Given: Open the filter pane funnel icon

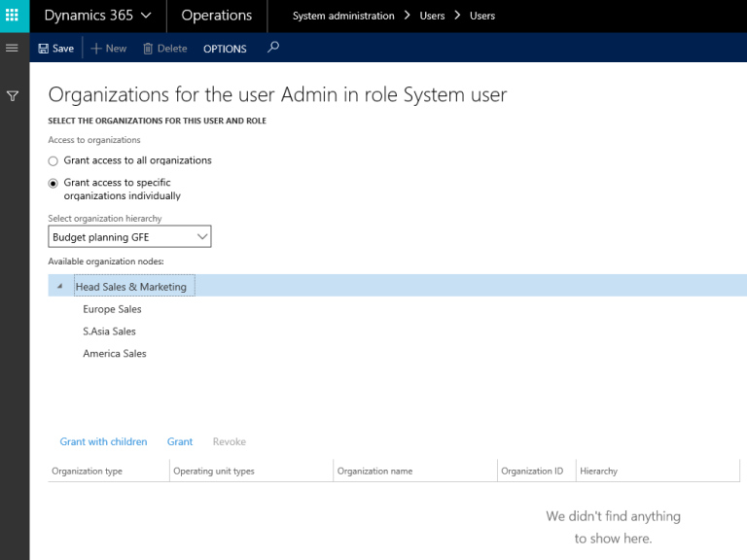Looking at the screenshot, I should tap(13, 96).
